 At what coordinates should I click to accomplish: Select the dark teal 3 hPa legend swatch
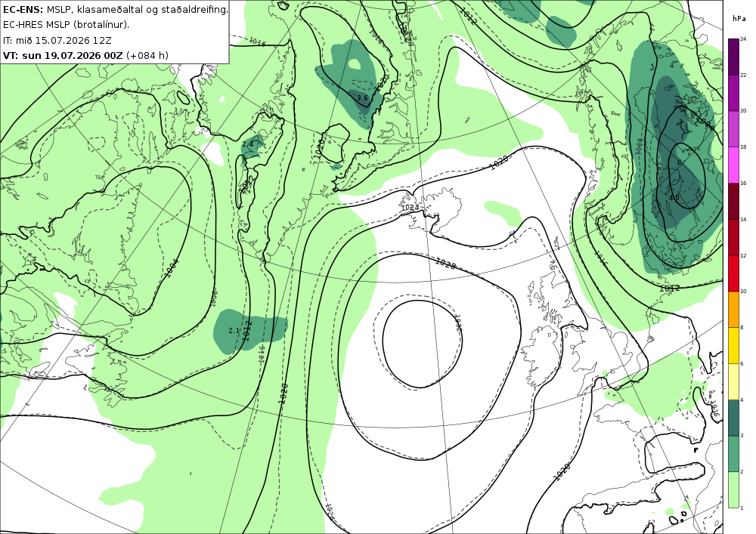(733, 418)
